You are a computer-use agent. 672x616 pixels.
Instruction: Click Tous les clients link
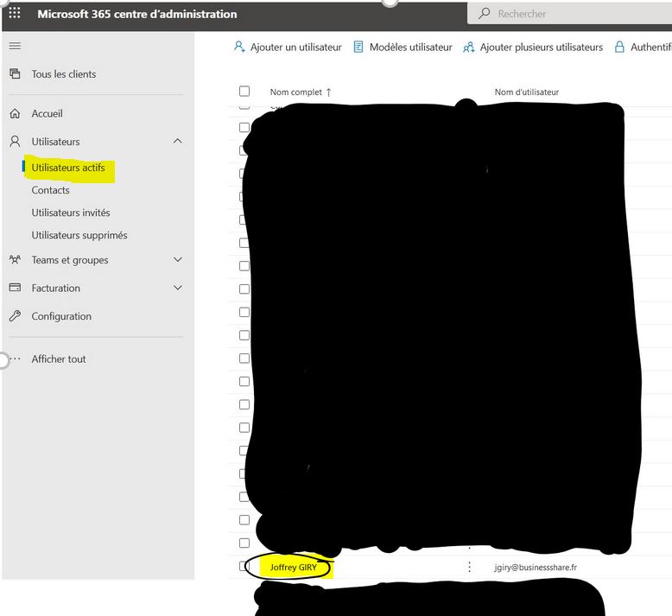coord(64,74)
